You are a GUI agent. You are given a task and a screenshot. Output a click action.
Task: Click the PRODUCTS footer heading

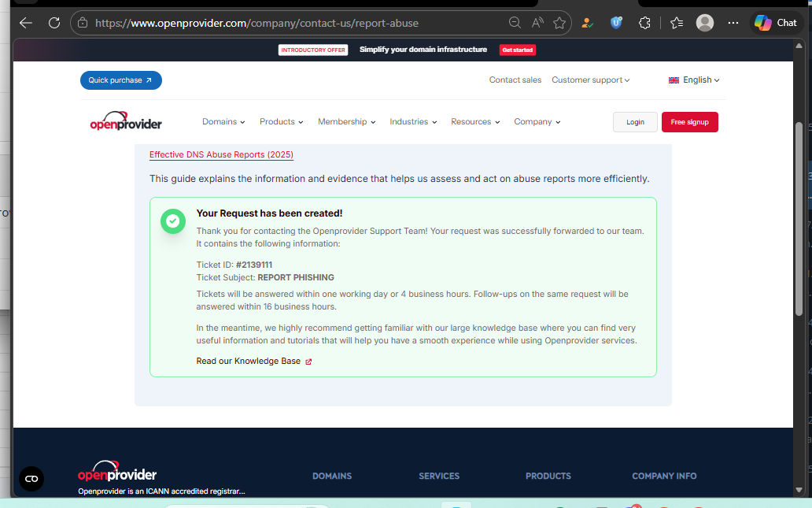tap(548, 476)
